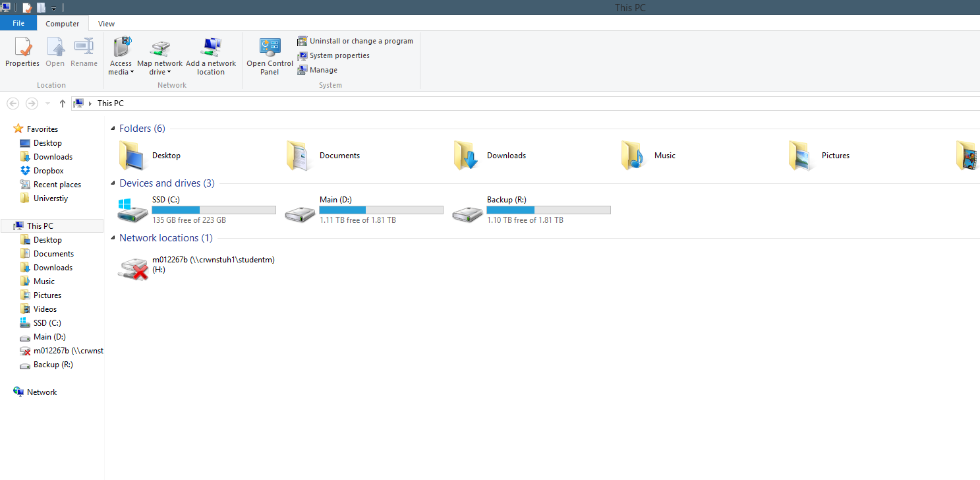Click Uninstall or change a program

355,41
